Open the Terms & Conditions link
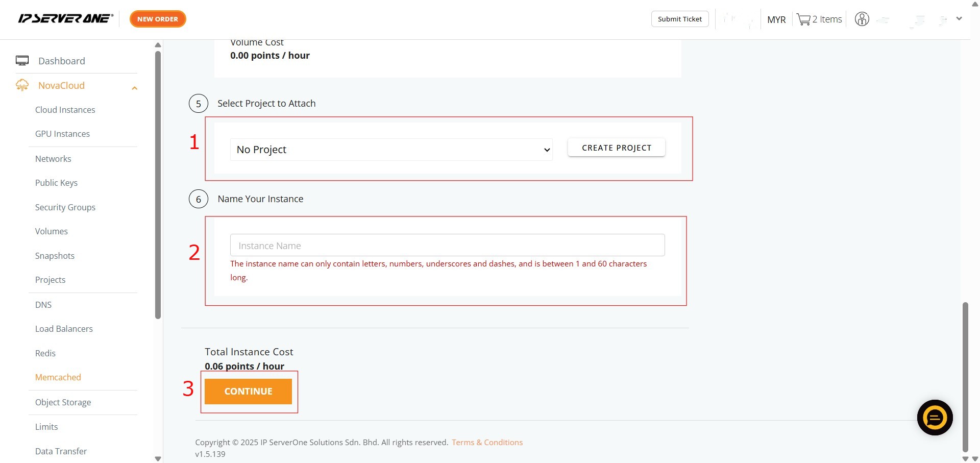The image size is (980, 463). point(487,442)
